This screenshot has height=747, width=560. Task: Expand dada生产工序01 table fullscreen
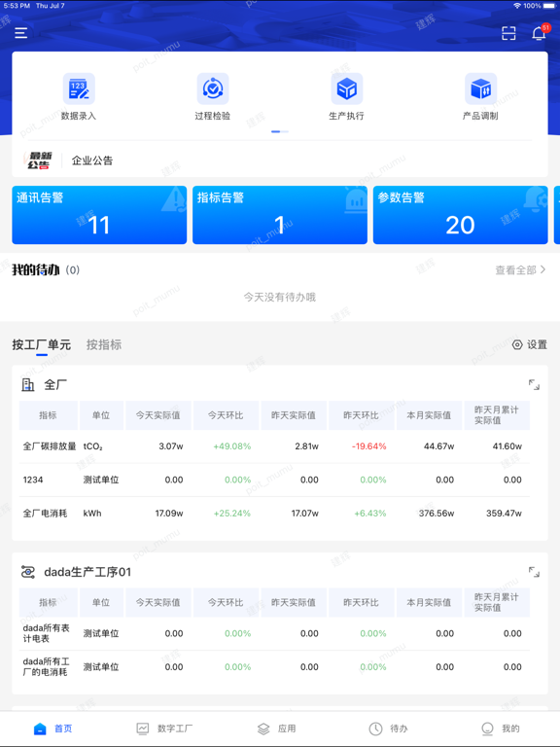(534, 572)
